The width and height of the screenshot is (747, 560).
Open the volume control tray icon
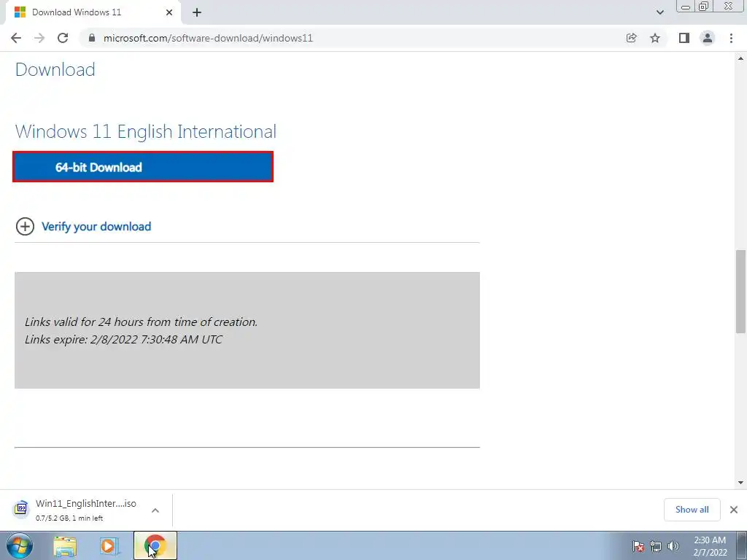click(x=673, y=546)
